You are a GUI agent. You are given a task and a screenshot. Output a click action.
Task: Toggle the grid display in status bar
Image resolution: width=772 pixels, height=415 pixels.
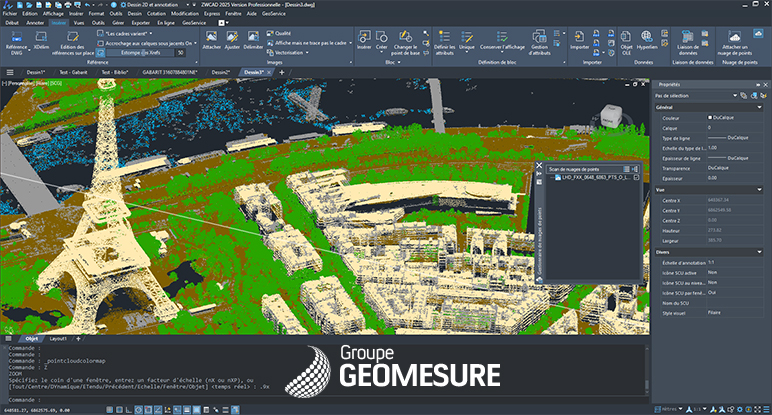109,410
